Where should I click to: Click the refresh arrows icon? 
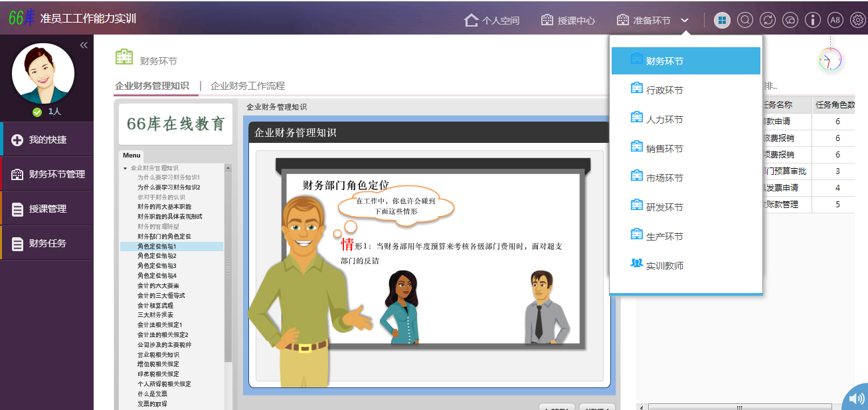(768, 21)
